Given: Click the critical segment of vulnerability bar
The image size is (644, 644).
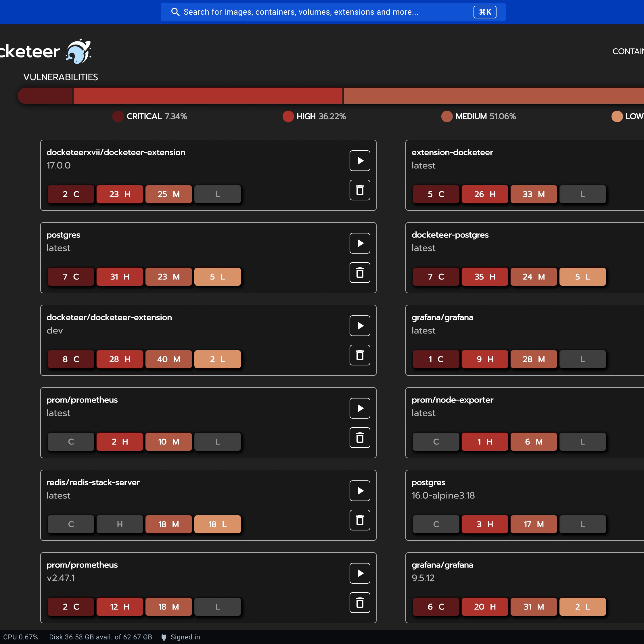Looking at the screenshot, I should [45, 96].
